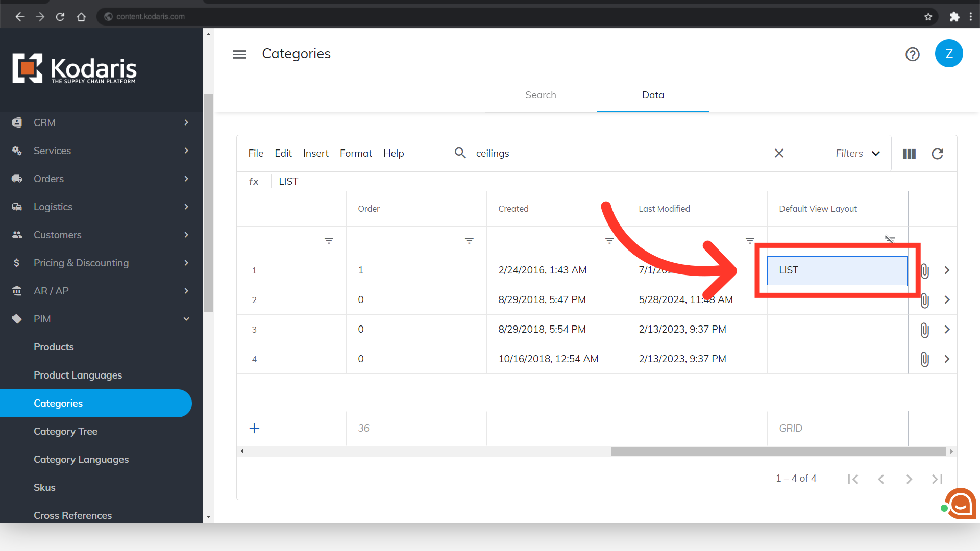Toggle filter under Default View Layout column
The height and width of the screenshot is (551, 980).
pos(890,239)
